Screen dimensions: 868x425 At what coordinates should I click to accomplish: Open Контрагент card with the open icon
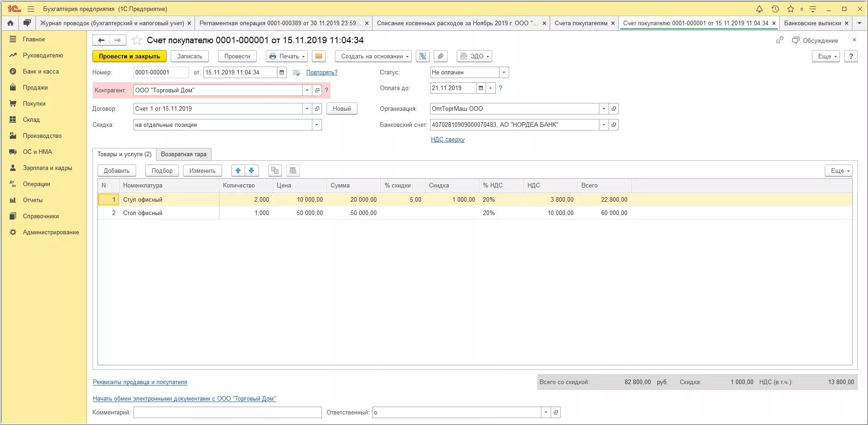(317, 90)
